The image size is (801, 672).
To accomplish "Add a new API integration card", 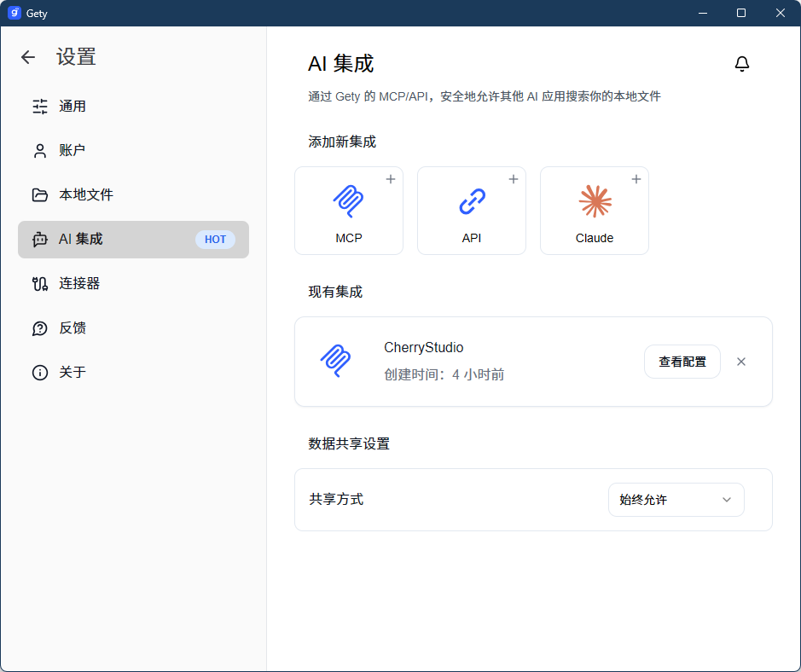I will [472, 211].
